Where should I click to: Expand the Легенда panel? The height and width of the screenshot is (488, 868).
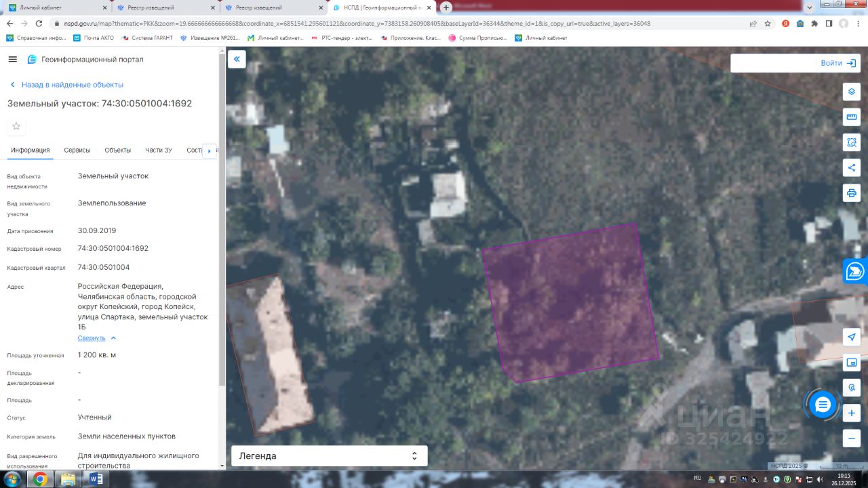[x=330, y=456]
